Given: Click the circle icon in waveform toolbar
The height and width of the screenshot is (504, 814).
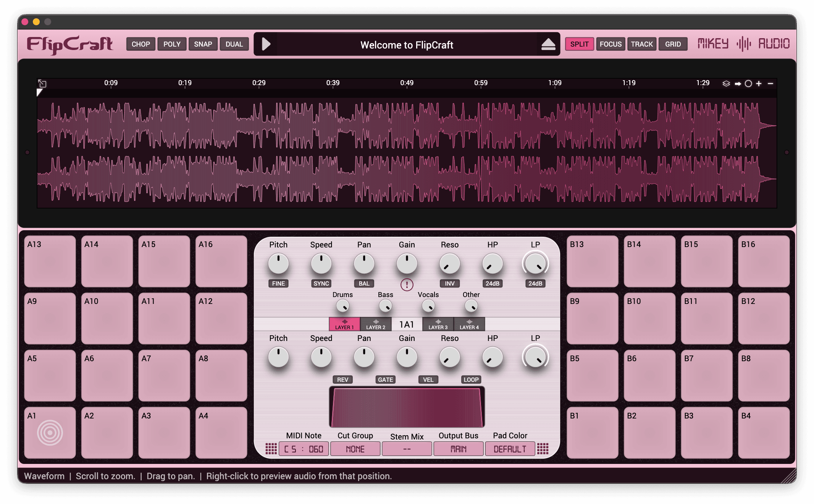Looking at the screenshot, I should point(748,84).
